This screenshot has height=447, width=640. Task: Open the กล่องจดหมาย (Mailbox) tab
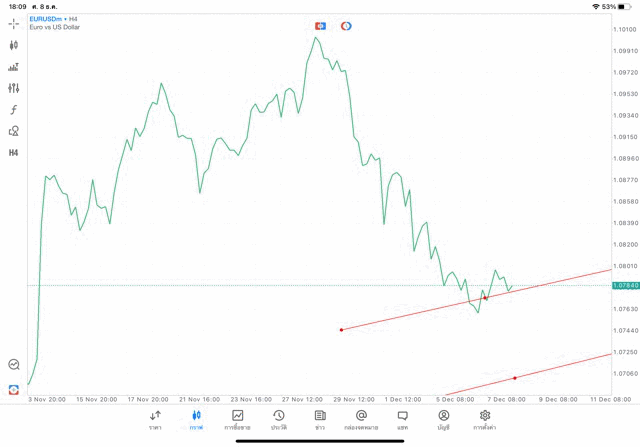361,419
